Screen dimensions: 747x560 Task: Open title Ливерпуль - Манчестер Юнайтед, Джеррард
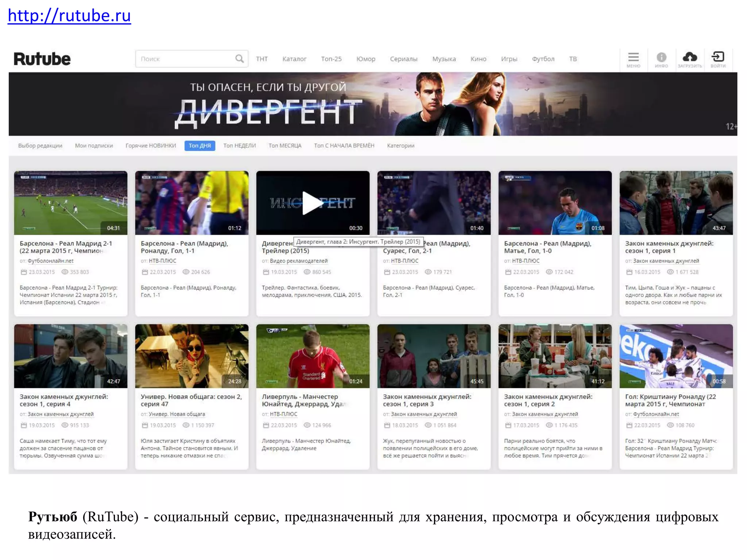coord(305,400)
